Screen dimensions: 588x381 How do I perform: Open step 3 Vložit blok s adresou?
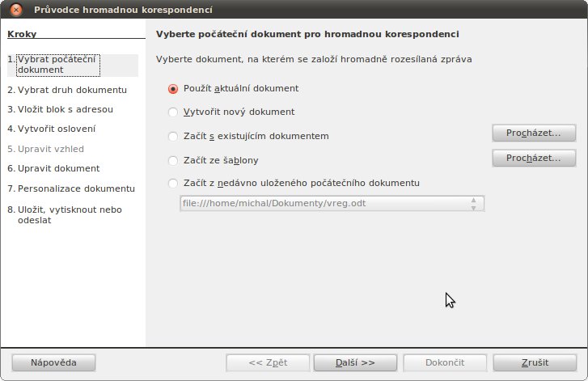[x=60, y=109]
